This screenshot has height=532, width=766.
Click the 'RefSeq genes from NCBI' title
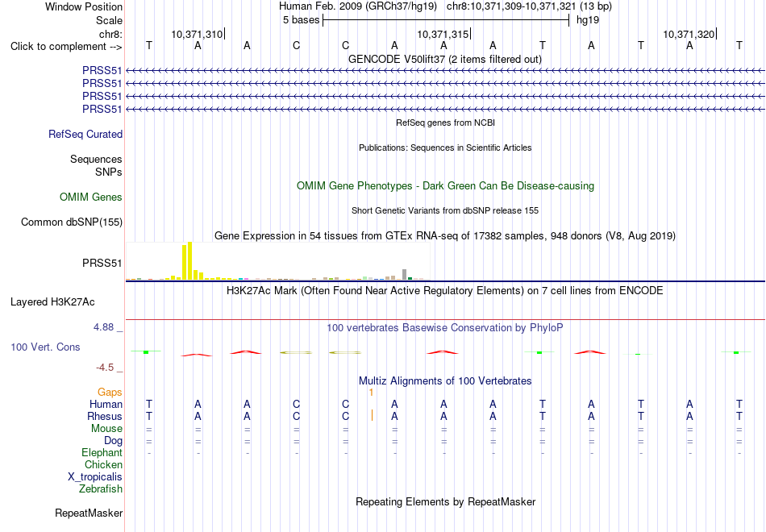tap(446, 123)
